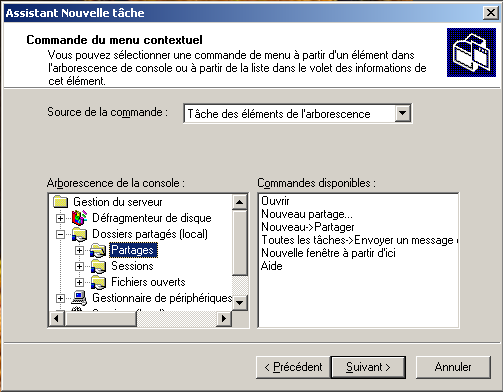Collapse the Dossiers partagés (local) node
The width and height of the screenshot is (504, 392).
tap(60, 234)
